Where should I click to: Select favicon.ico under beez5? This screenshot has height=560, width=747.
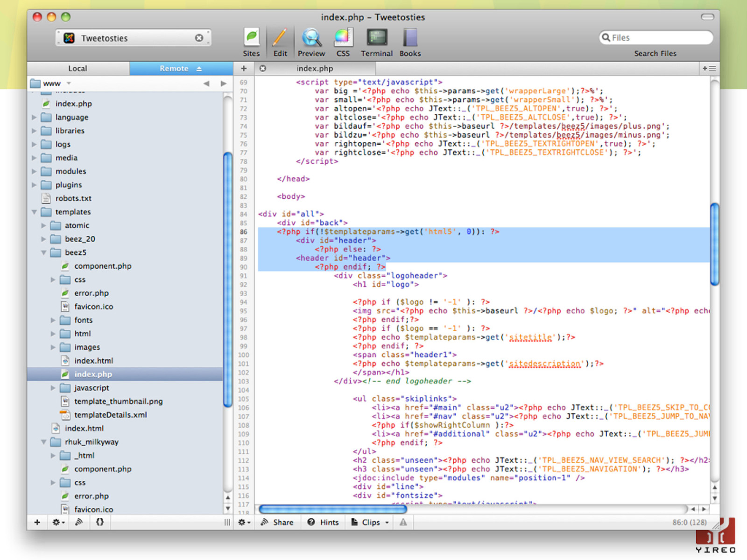[x=93, y=307]
